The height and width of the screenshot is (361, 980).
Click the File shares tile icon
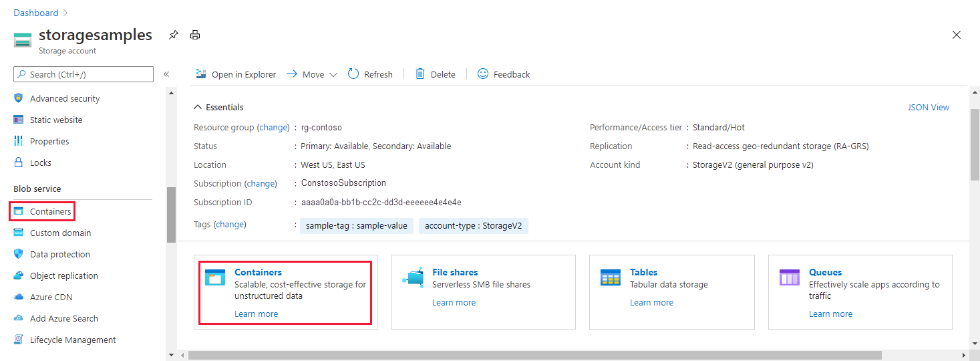click(x=413, y=277)
